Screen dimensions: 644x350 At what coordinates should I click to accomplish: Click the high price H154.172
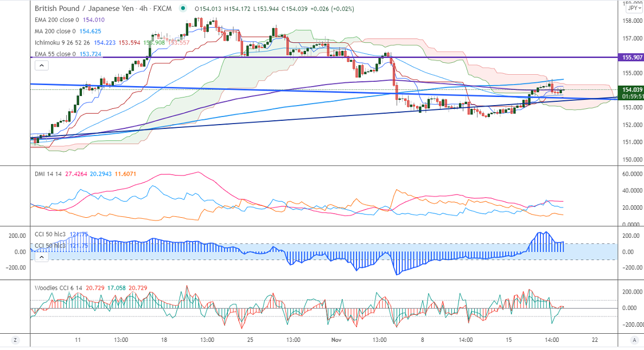pos(237,9)
